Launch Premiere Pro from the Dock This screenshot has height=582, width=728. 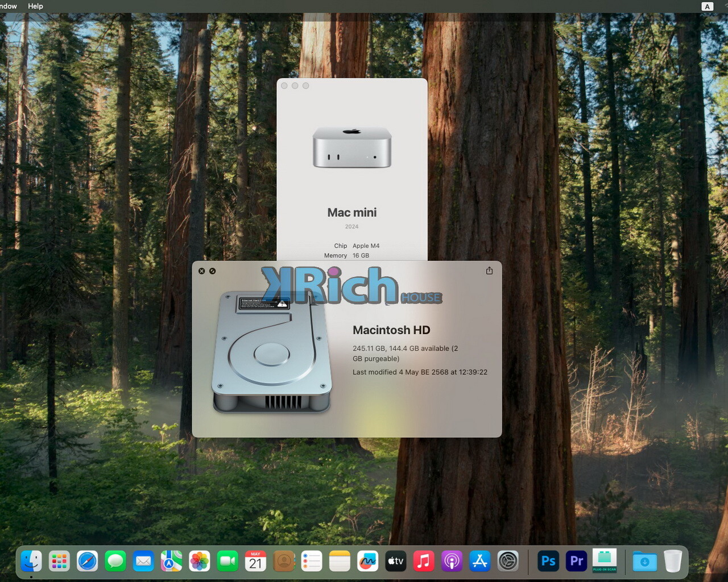(576, 562)
